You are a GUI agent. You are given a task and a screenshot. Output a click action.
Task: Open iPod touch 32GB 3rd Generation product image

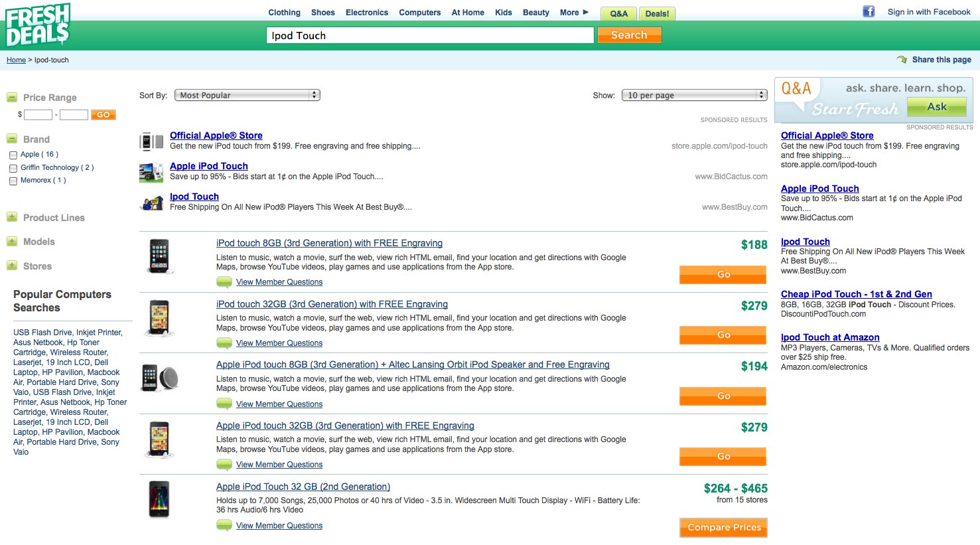pyautogui.click(x=159, y=317)
